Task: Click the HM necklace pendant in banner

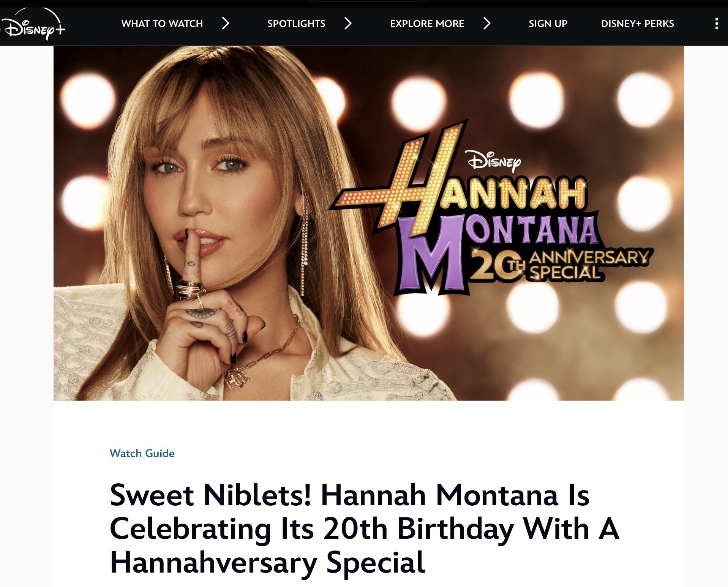Action: point(236,377)
